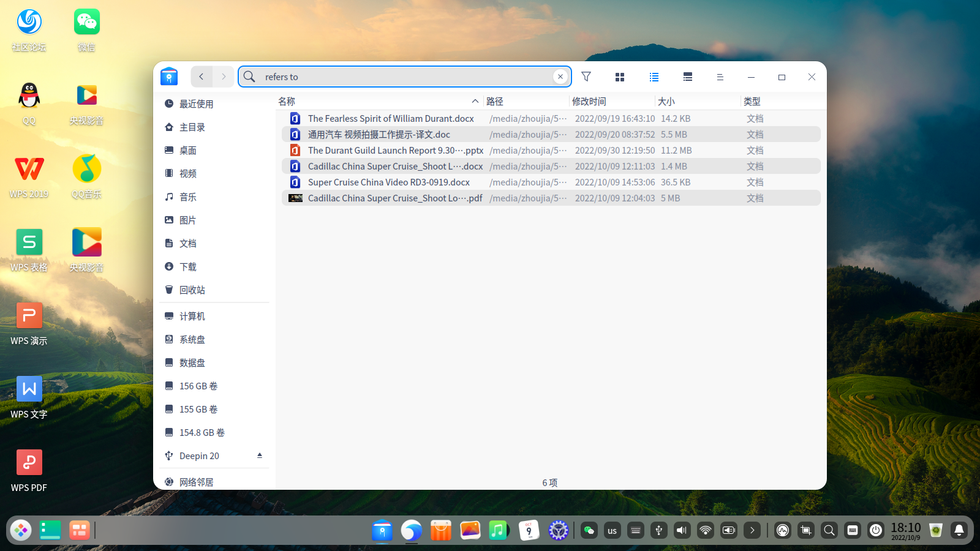Open the QQ desktop icon
Image resolution: width=980 pixels, height=551 pixels.
29,104
